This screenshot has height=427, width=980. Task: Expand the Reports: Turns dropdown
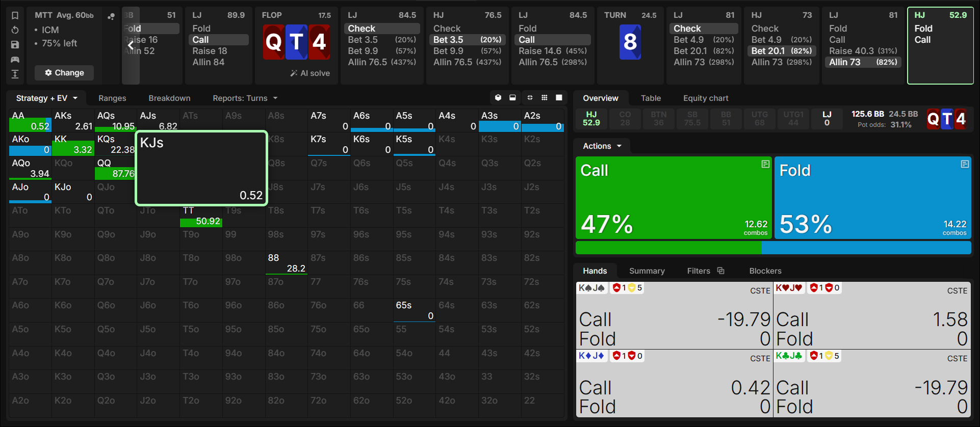[245, 98]
